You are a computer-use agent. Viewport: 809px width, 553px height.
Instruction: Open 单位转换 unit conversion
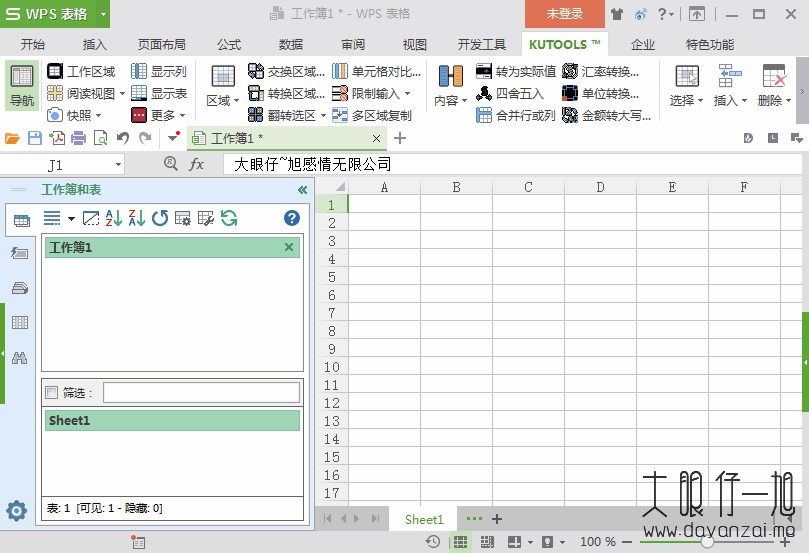coord(601,93)
